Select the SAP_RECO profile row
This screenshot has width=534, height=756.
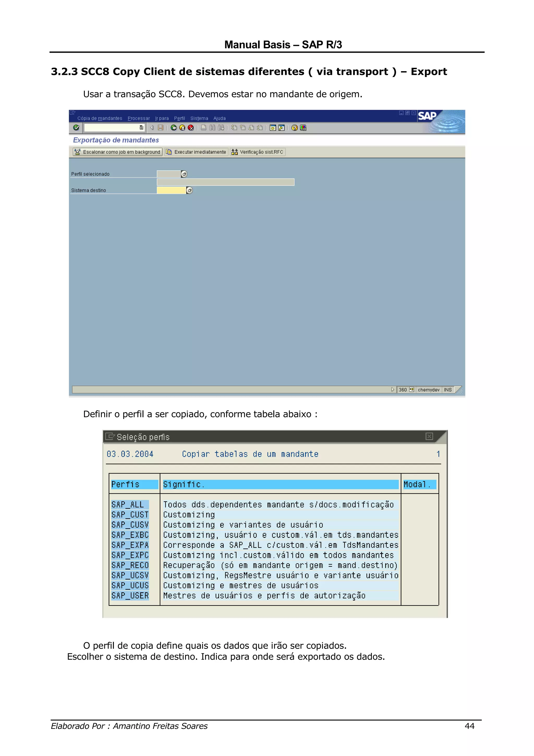pos(130,565)
